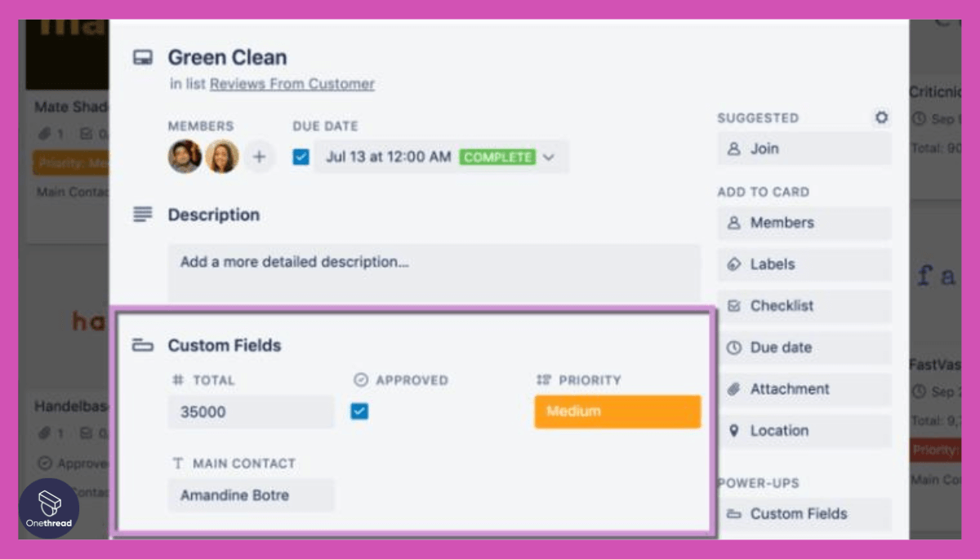Open the Due date clock icon

click(736, 348)
